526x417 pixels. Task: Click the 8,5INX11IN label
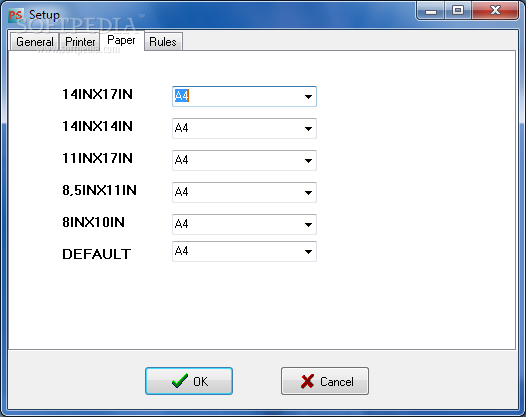coord(99,190)
